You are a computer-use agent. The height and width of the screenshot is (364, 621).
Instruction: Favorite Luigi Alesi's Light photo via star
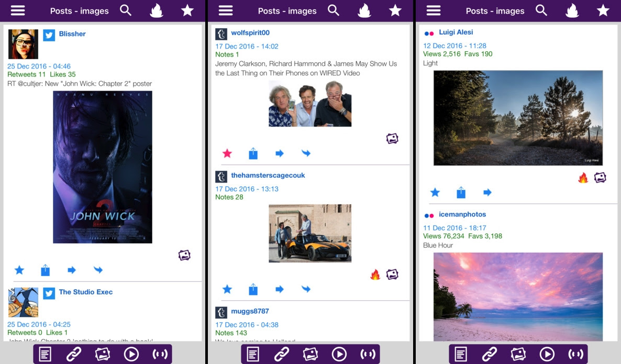click(435, 192)
